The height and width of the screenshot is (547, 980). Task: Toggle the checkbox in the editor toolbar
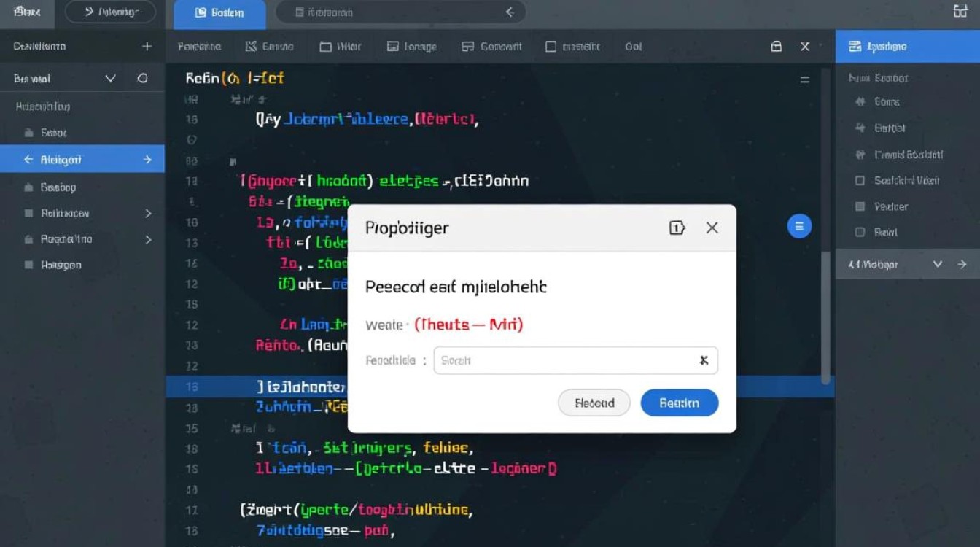pyautogui.click(x=551, y=46)
